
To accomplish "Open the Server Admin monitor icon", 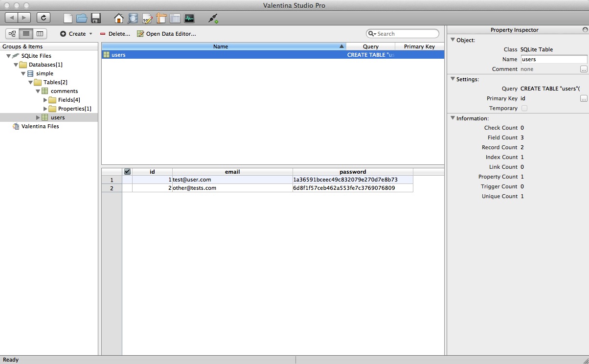I will coord(189,19).
